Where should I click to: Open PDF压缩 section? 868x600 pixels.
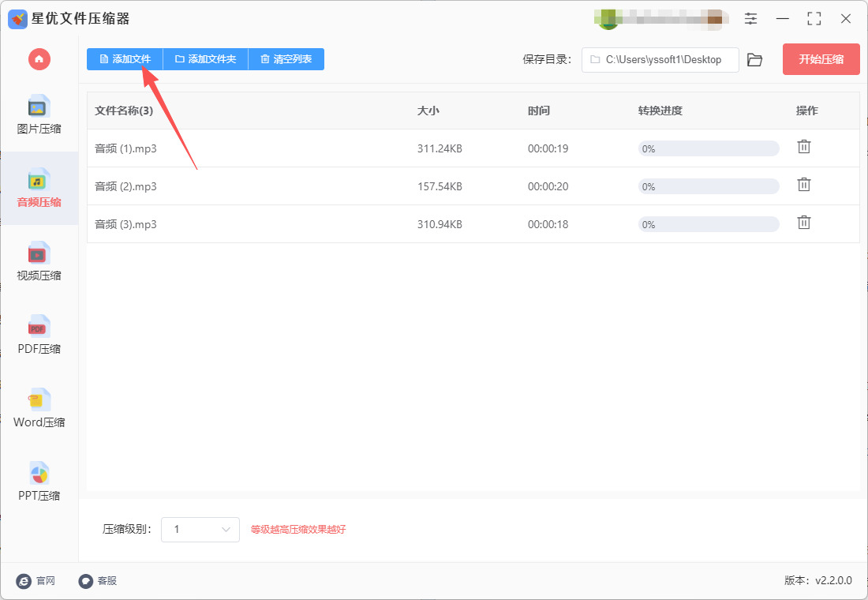pyautogui.click(x=39, y=335)
